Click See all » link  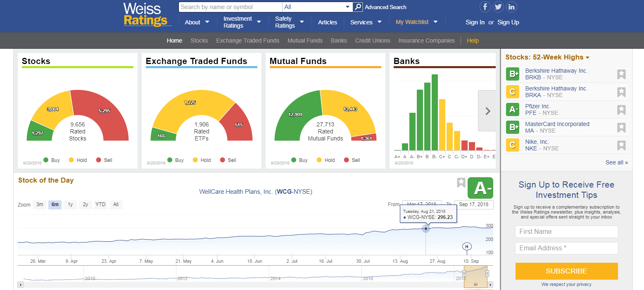[x=617, y=162]
